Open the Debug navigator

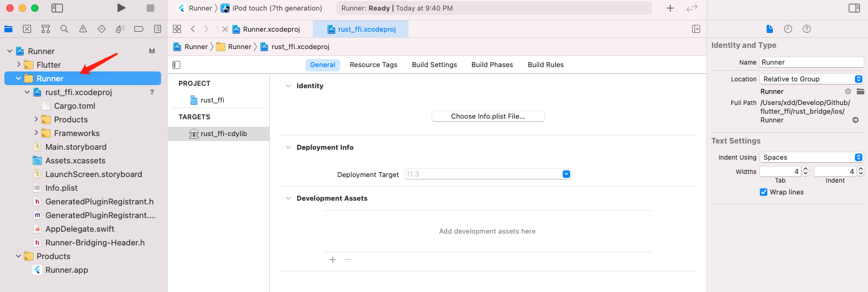[x=121, y=29]
